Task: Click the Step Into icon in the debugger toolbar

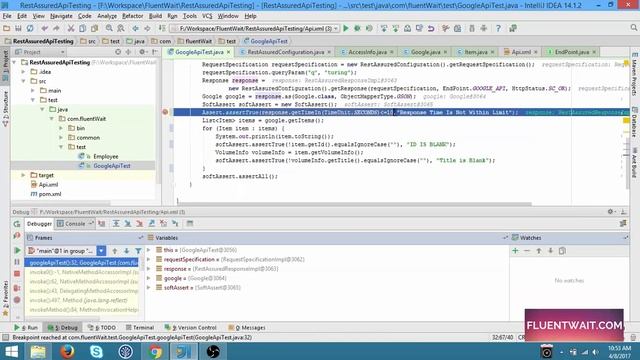Action: (128, 224)
